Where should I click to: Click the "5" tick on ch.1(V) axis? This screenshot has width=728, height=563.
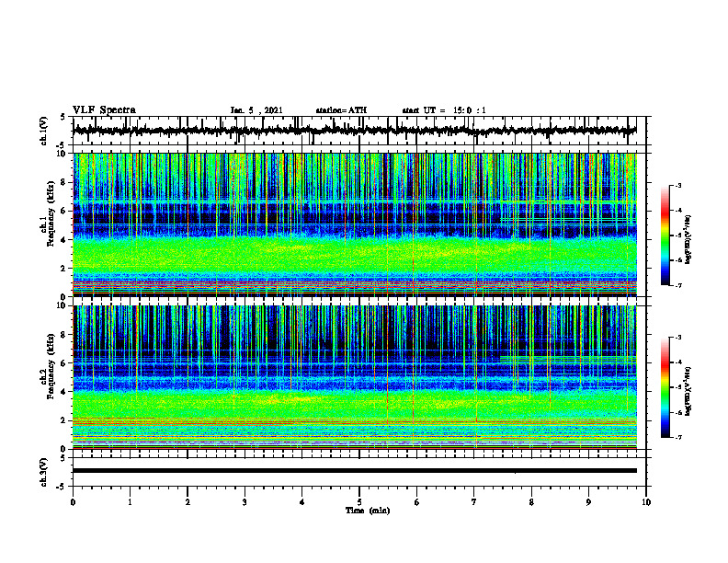64,118
